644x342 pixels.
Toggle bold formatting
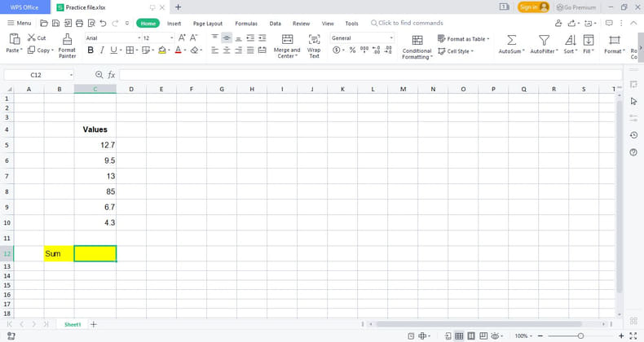[90, 50]
